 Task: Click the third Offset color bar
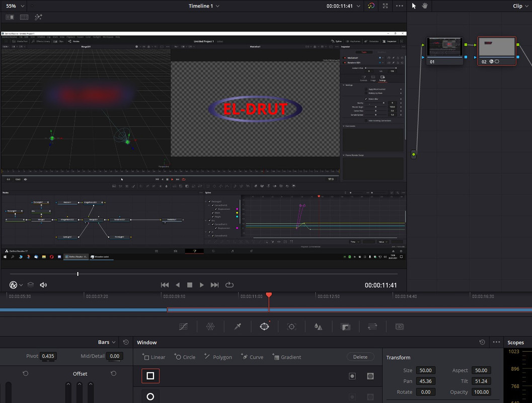(91, 392)
